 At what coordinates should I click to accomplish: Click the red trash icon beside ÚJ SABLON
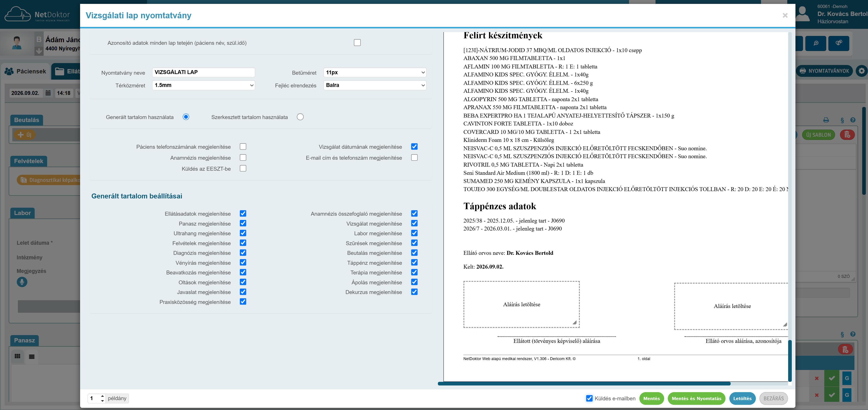[847, 135]
